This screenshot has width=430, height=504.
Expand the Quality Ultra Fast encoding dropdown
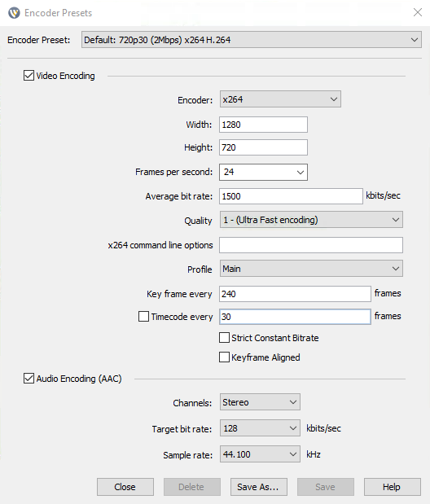pyautogui.click(x=311, y=220)
